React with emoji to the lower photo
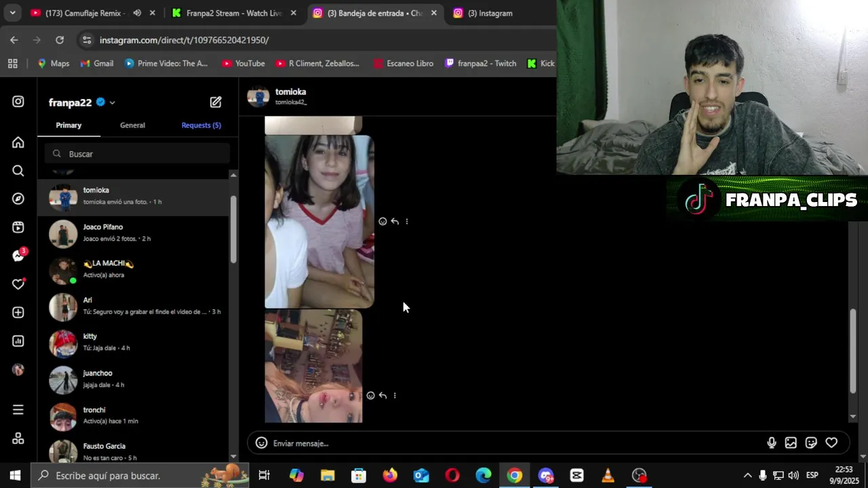The height and width of the screenshot is (488, 868). coord(370,396)
